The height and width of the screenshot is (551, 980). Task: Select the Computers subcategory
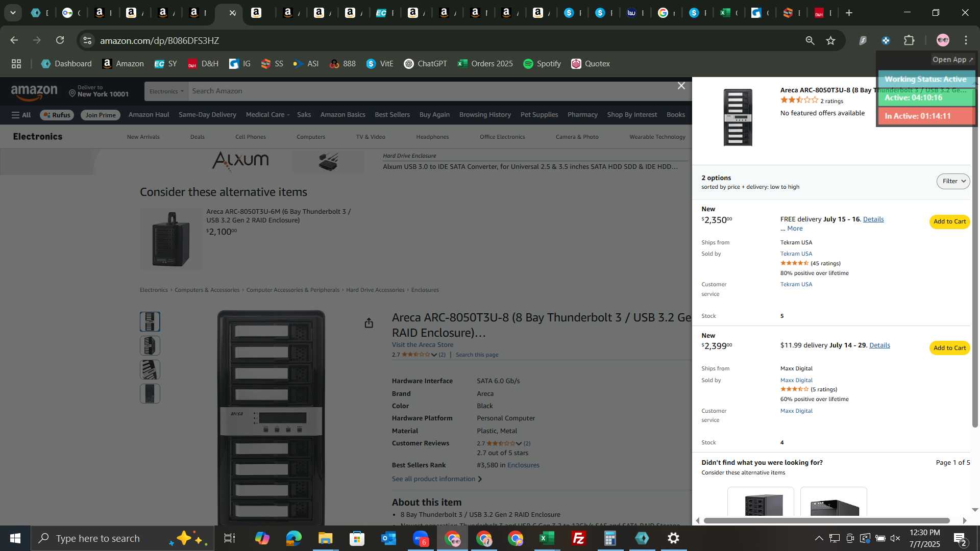pos(310,137)
